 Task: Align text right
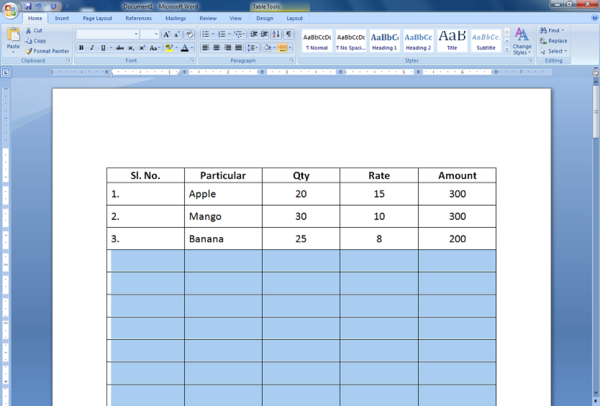click(228, 48)
